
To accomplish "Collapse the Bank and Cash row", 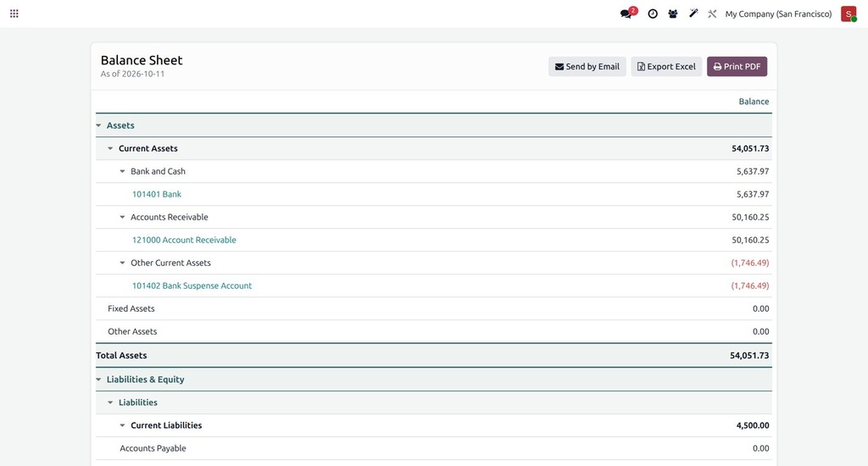I will pyautogui.click(x=122, y=171).
